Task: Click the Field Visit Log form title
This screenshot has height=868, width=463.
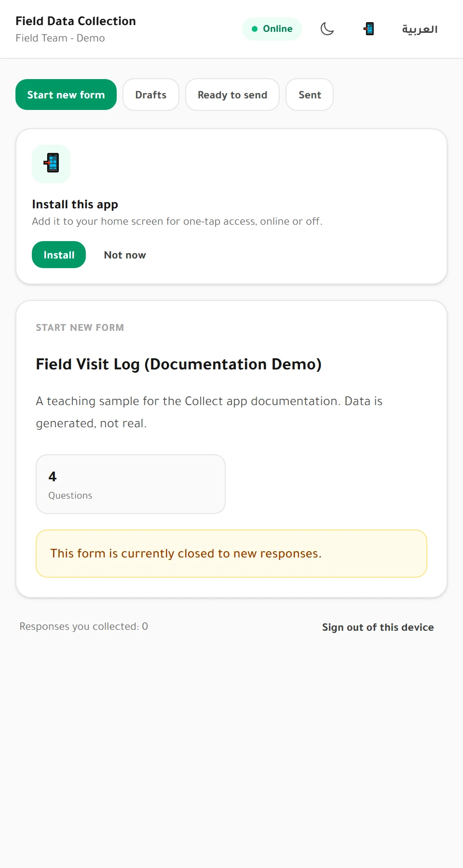Action: click(178, 364)
